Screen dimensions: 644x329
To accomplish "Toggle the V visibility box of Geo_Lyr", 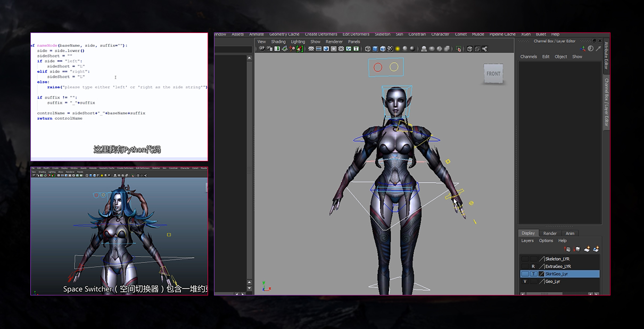I will [x=525, y=282].
